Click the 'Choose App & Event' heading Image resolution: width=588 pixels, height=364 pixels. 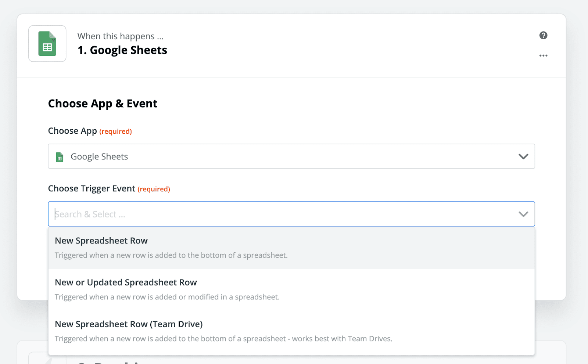(103, 104)
